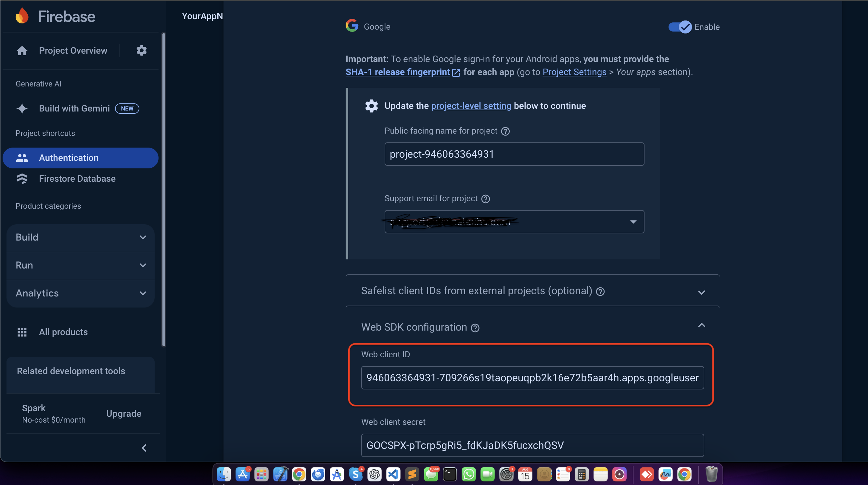
Task: Collapse the sidebar with left chevron
Action: [144, 448]
